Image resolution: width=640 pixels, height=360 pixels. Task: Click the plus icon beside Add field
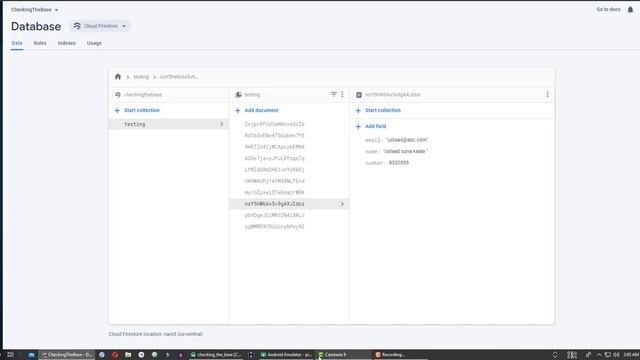click(x=358, y=127)
